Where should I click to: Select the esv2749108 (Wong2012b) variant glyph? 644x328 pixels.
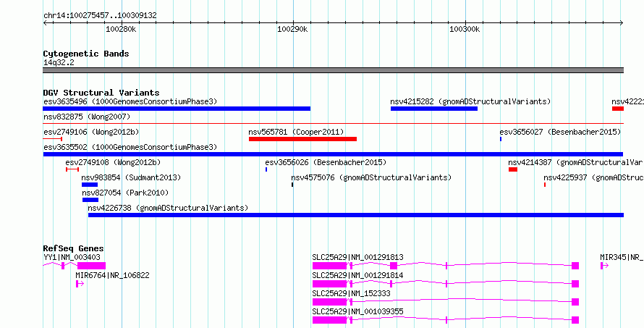coord(72,169)
